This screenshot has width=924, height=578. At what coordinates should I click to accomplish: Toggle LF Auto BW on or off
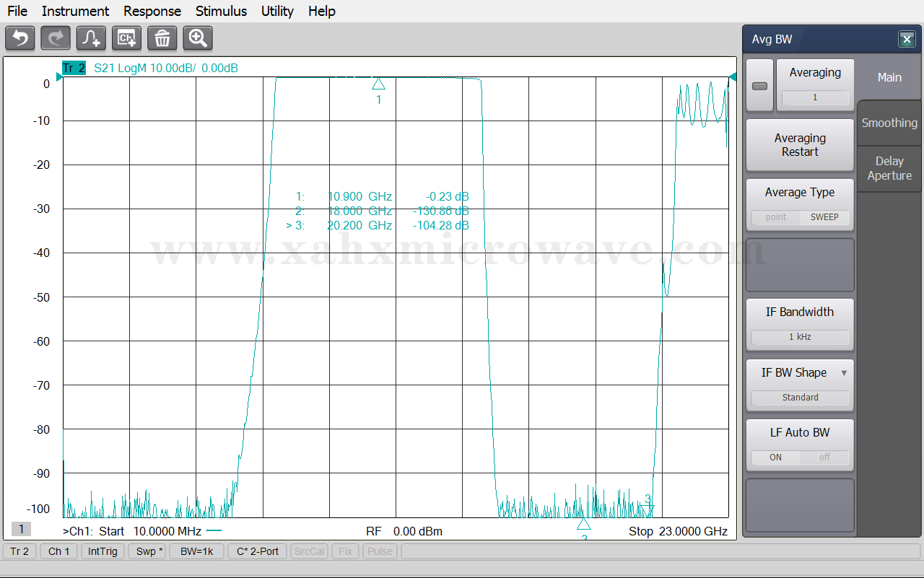pos(800,457)
